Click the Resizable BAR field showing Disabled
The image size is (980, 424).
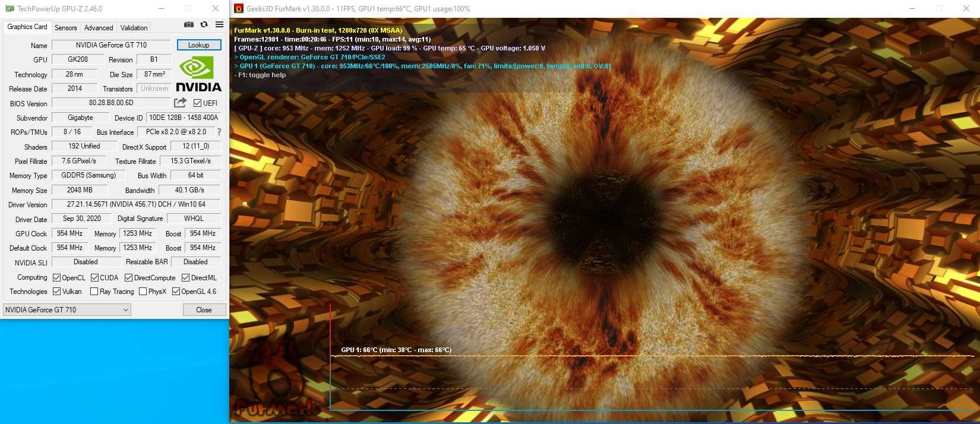tap(195, 262)
